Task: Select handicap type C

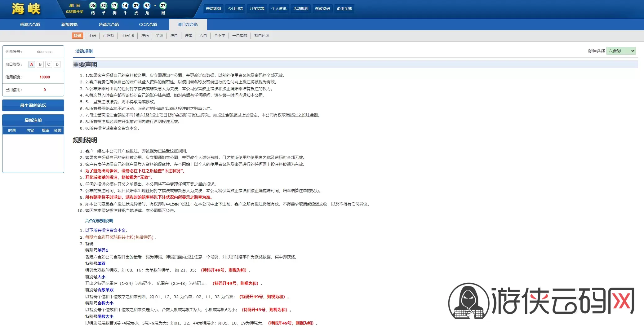Action: click(x=49, y=64)
